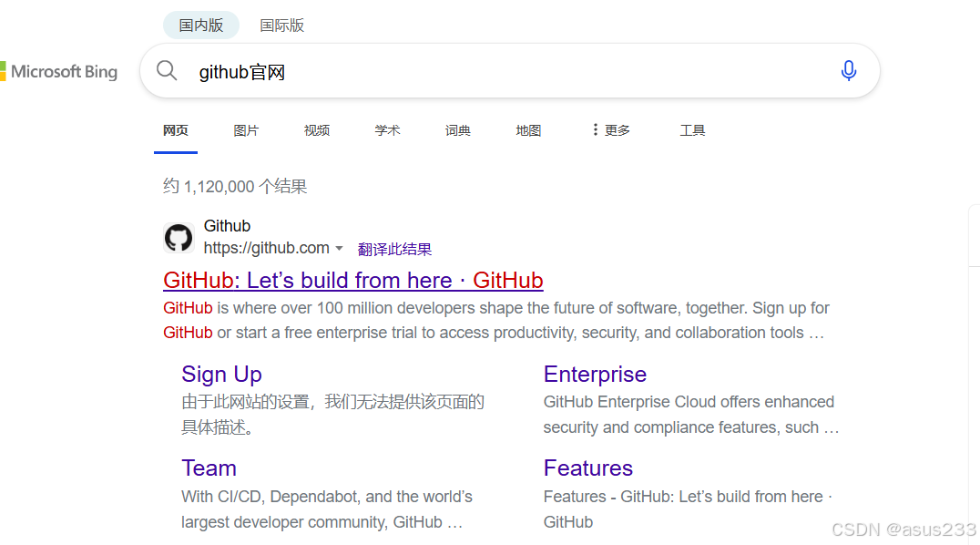The height and width of the screenshot is (545, 980).
Task: Open the three-dot 更多 menu
Action: [x=611, y=130]
